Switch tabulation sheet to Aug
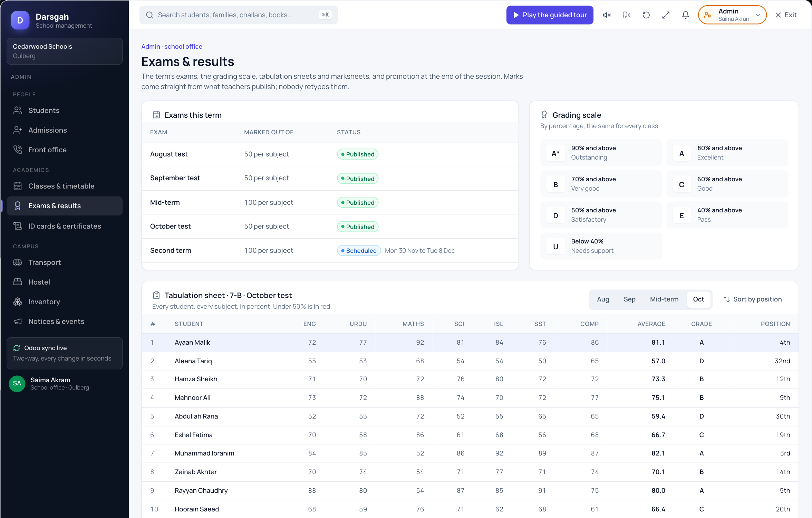This screenshot has height=518, width=812. click(603, 299)
